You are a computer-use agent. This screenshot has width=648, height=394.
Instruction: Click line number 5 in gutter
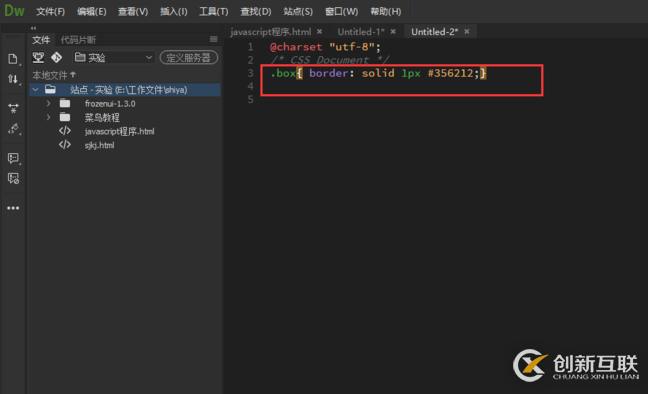coord(250,99)
